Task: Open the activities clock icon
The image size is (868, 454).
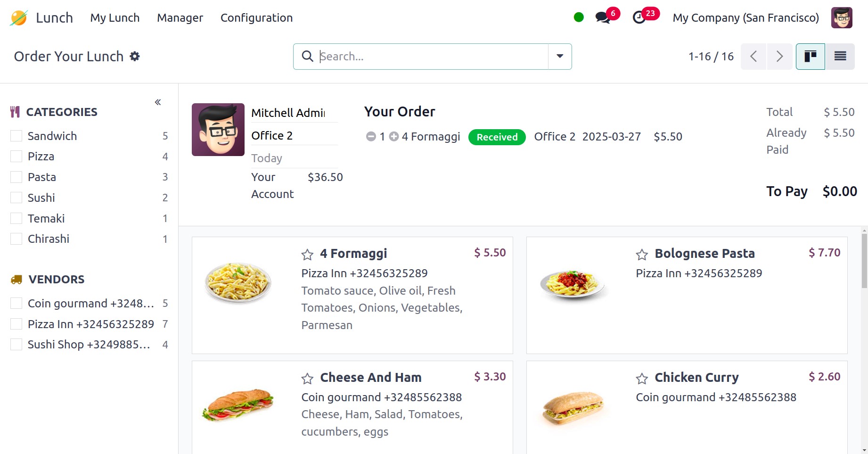Action: (x=639, y=18)
